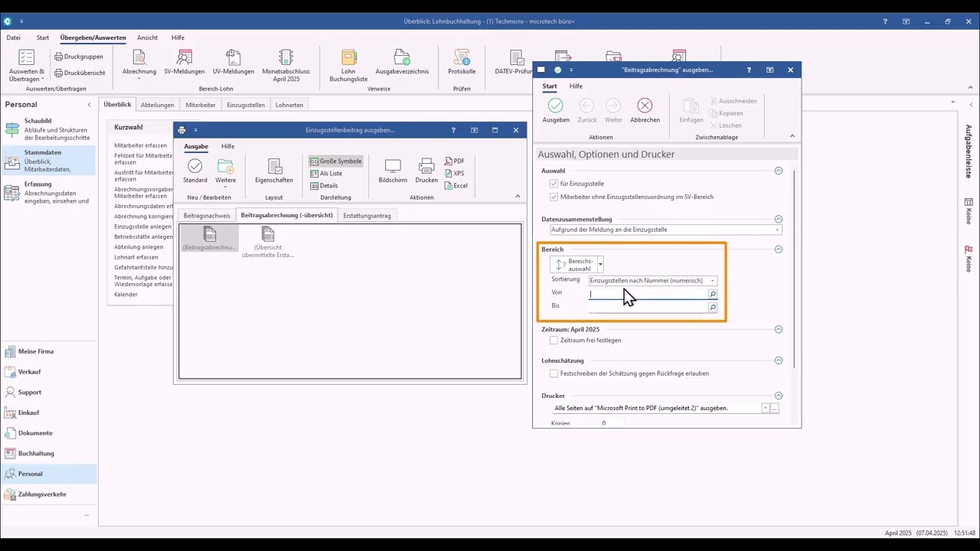Click Drucken printer icon

coord(426,166)
